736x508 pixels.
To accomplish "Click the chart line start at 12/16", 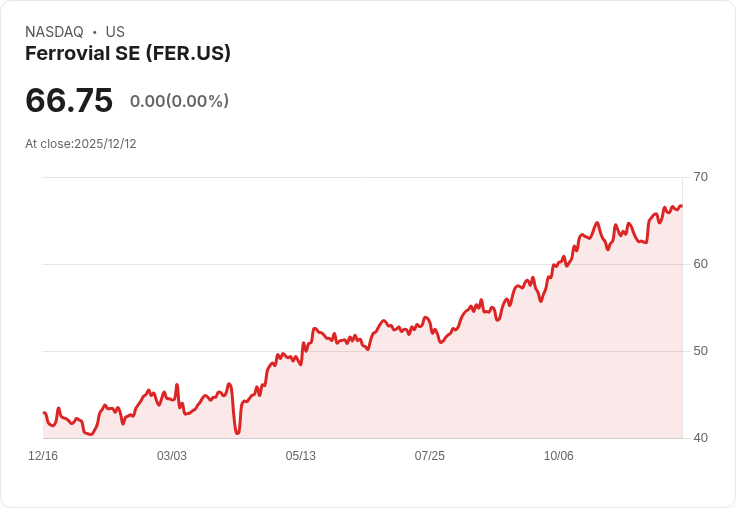I will 44,413.
